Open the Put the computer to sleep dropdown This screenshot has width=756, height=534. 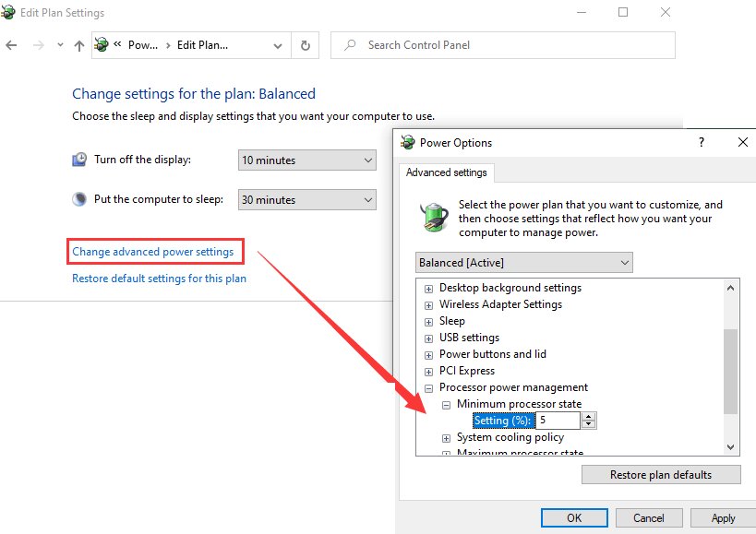307,199
